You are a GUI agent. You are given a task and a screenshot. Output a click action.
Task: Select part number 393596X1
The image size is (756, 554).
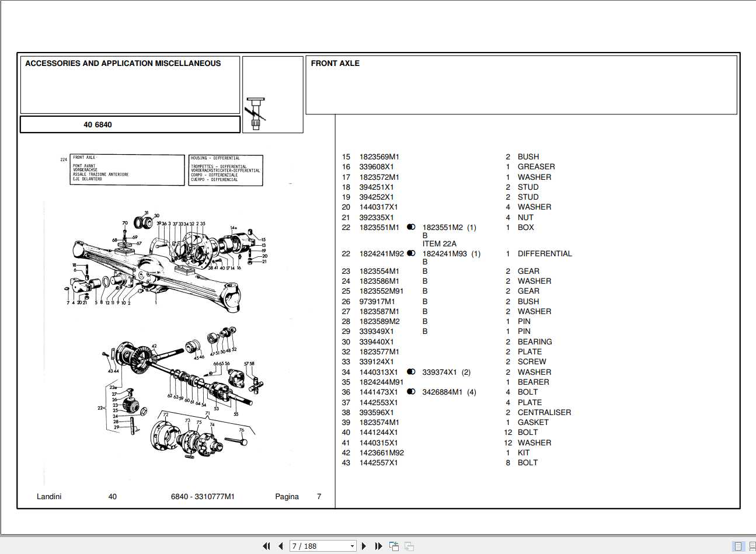click(377, 412)
